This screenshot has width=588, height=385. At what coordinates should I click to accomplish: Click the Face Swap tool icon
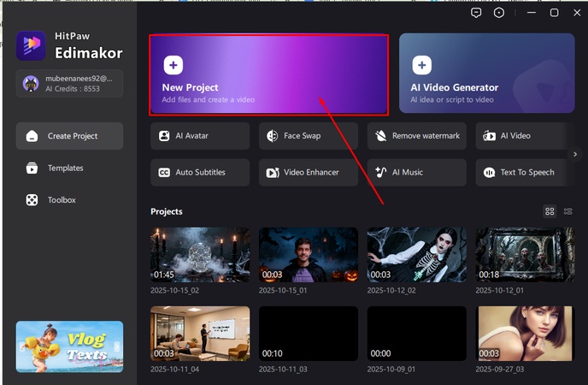(273, 136)
